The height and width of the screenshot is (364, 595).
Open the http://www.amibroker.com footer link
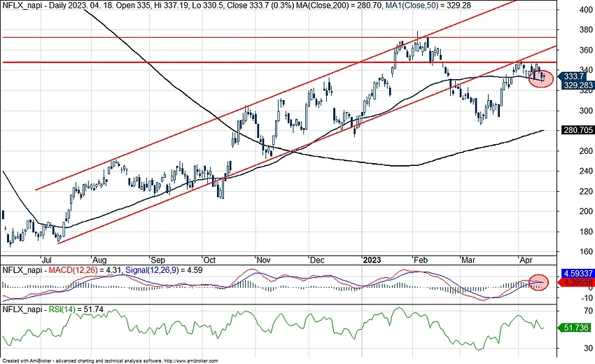tap(192, 361)
